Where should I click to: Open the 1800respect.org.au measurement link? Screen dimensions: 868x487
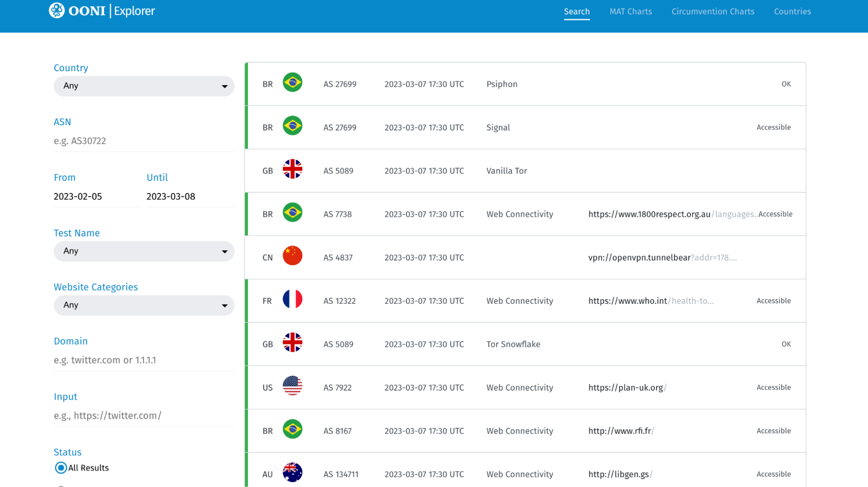point(649,214)
